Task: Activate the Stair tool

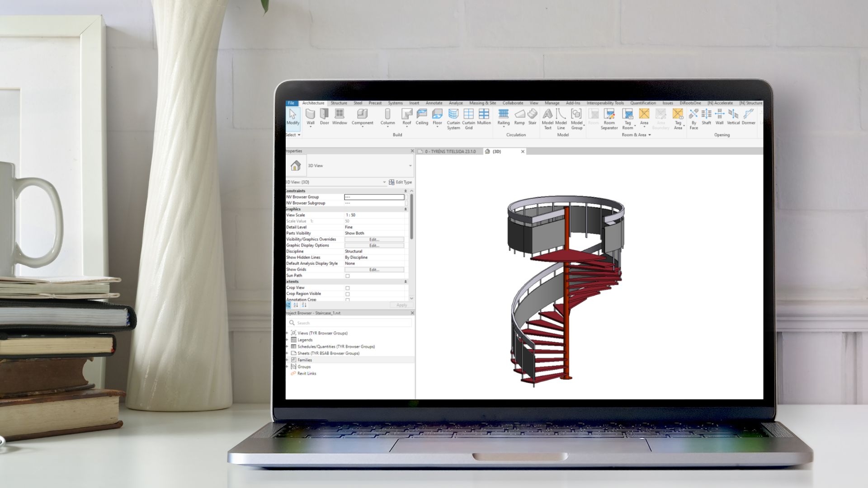Action: pyautogui.click(x=532, y=117)
